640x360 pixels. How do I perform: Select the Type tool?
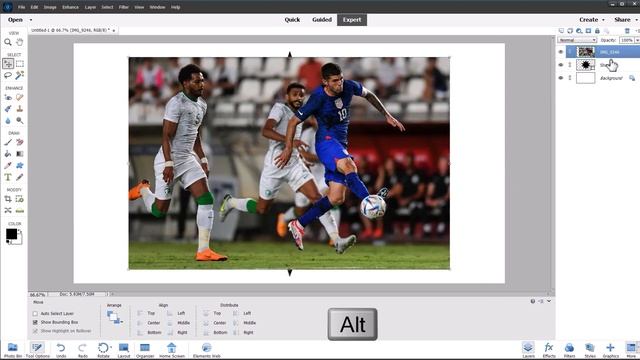[8, 177]
